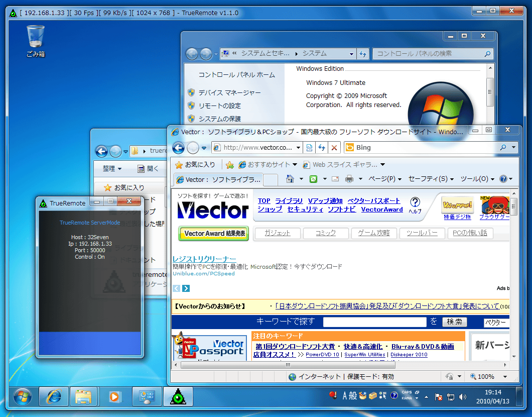Click the Windows Start orb
This screenshot has width=532, height=417.
click(x=23, y=396)
